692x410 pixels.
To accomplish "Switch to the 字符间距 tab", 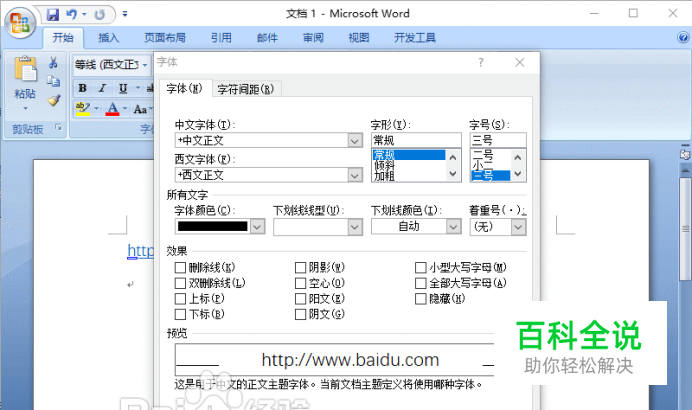I will [246, 89].
